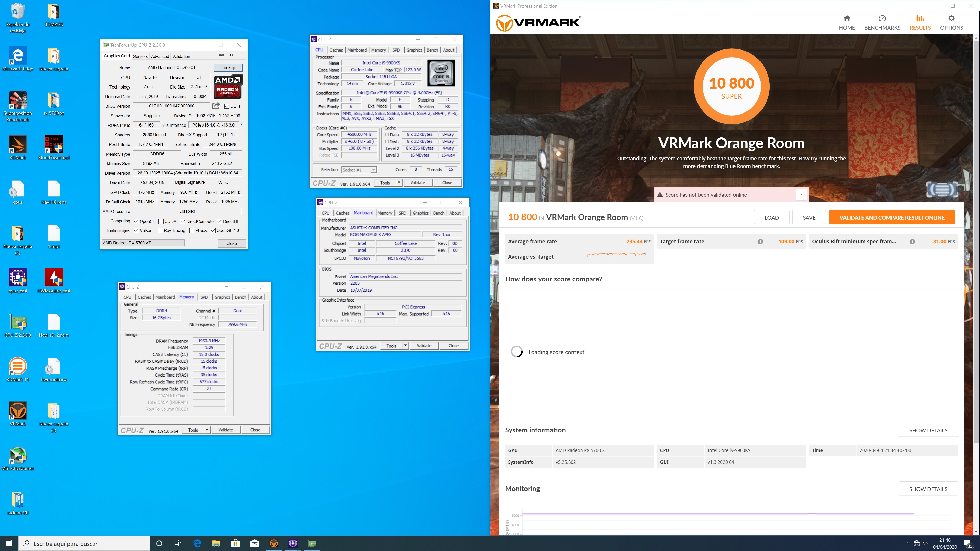
Task: Launch 3DMark desktop shortcut
Action: pos(18,147)
